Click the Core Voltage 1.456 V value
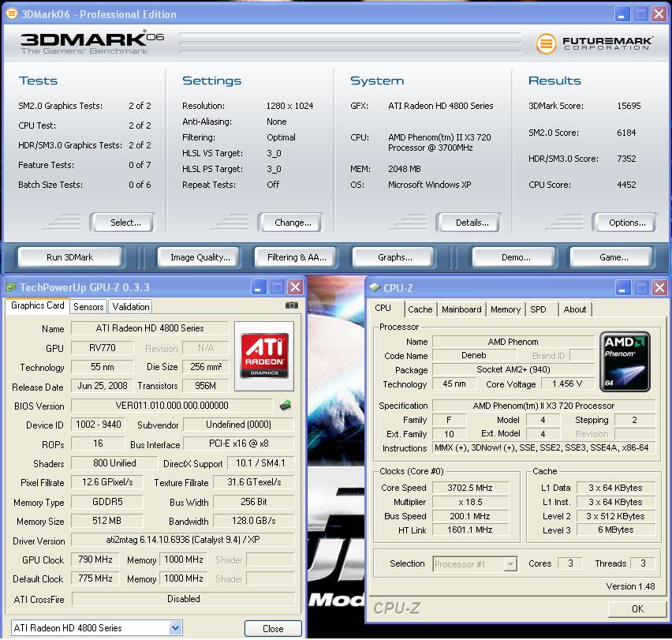Viewport: 672px width, 640px height. [x=567, y=384]
